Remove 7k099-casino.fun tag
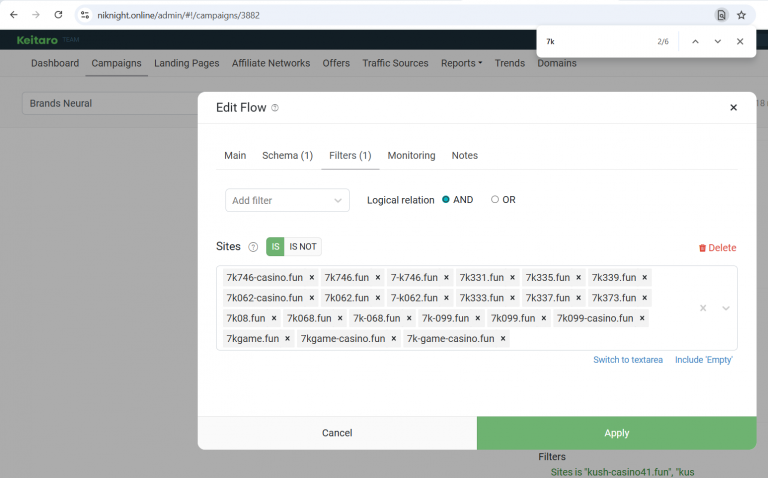The height and width of the screenshot is (478, 768). click(642, 318)
